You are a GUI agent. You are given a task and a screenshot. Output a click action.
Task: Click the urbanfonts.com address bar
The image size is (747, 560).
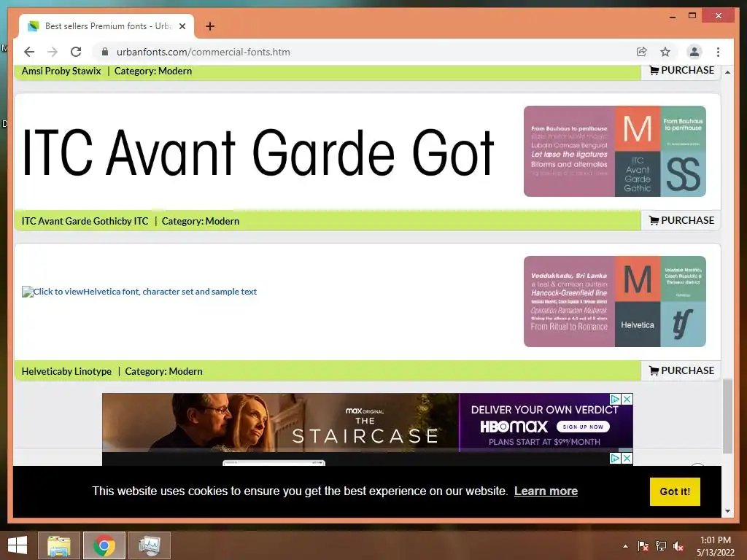point(367,52)
